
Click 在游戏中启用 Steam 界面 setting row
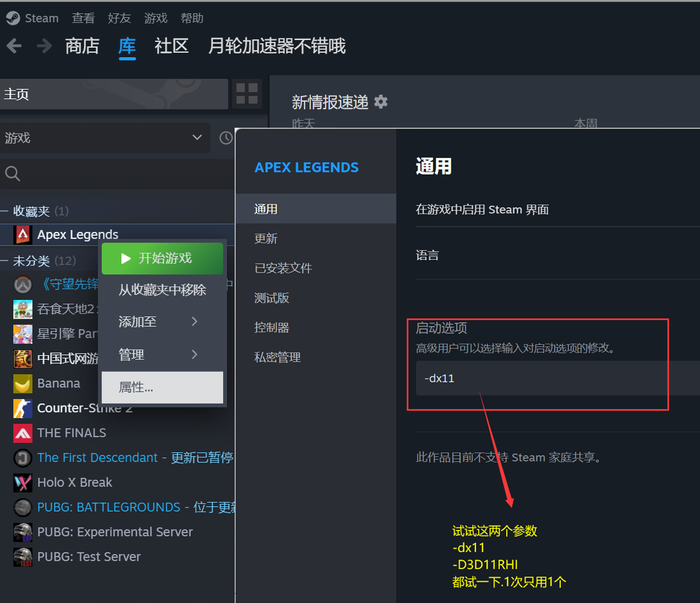558,210
